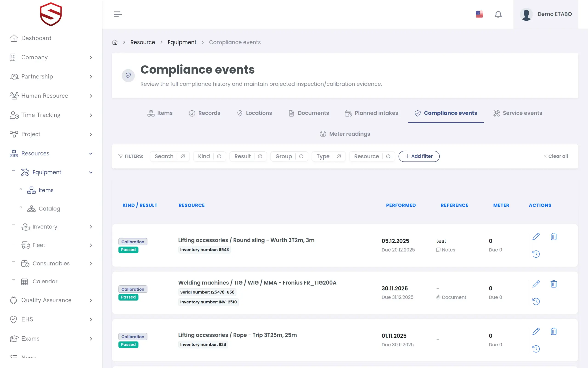Switch to the Locations tab
Screen dimensions: 588x368
254,113
